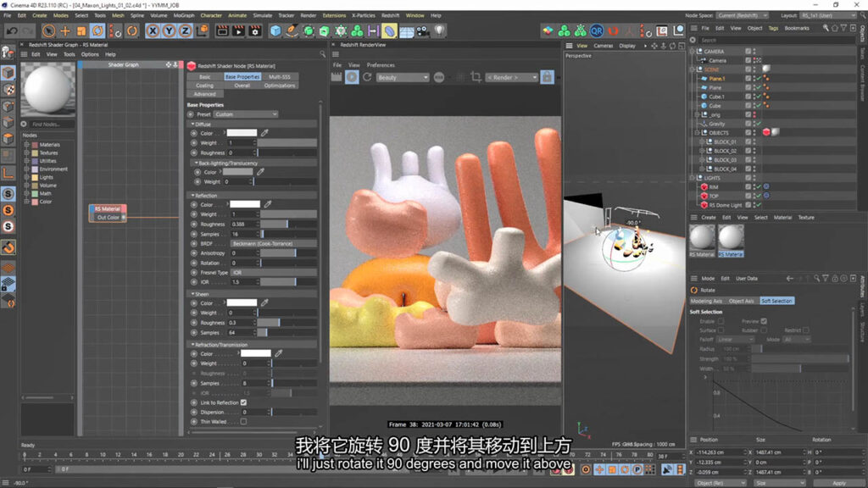Screen dimensions: 868x488
Task: Click refresh icon in RenderView
Action: point(367,77)
